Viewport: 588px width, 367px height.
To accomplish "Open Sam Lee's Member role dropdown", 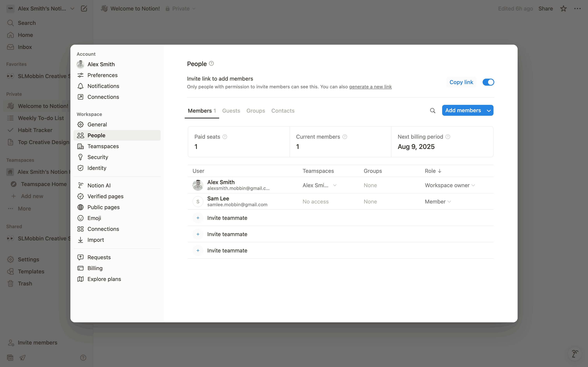I will pyautogui.click(x=438, y=202).
